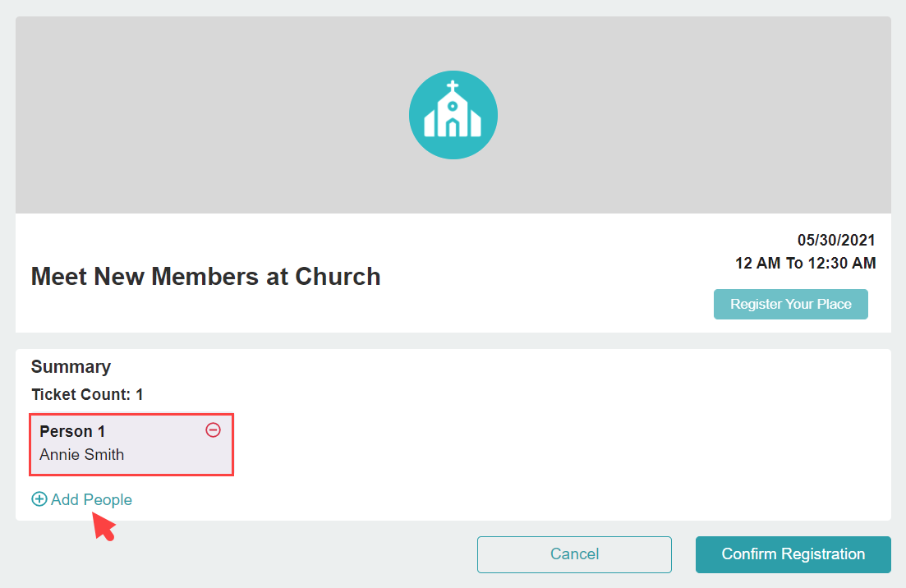Screen dimensions: 906x588
Task: Click the white cross atop the church icon
Action: coord(453,86)
